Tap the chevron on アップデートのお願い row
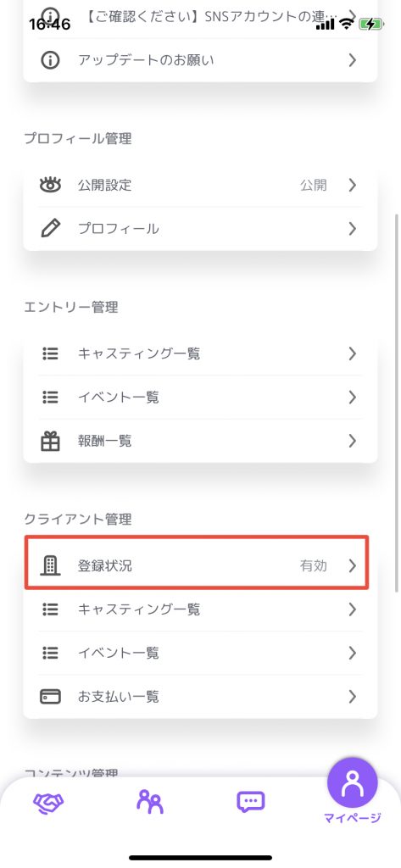 (x=353, y=60)
